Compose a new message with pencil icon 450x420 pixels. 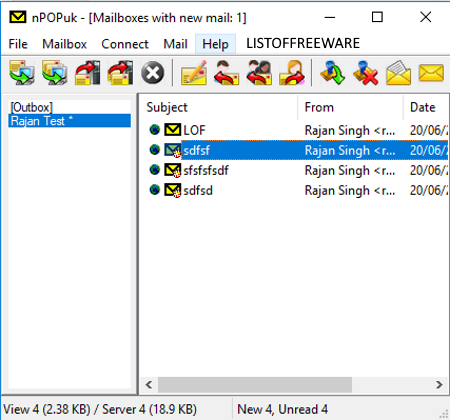pyautogui.click(x=194, y=72)
